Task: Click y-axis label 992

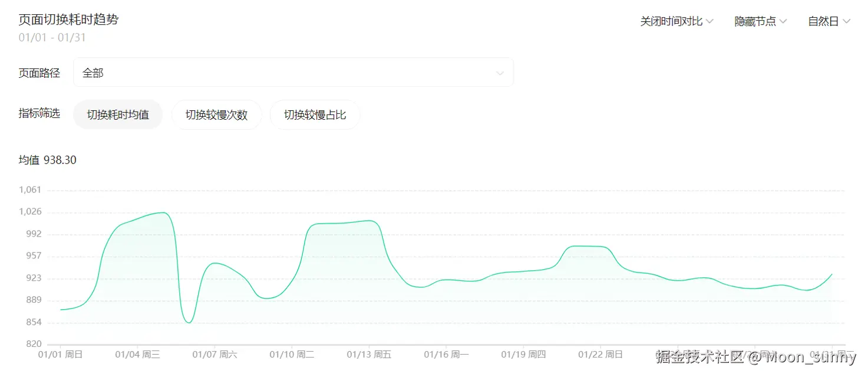Action: pos(34,234)
